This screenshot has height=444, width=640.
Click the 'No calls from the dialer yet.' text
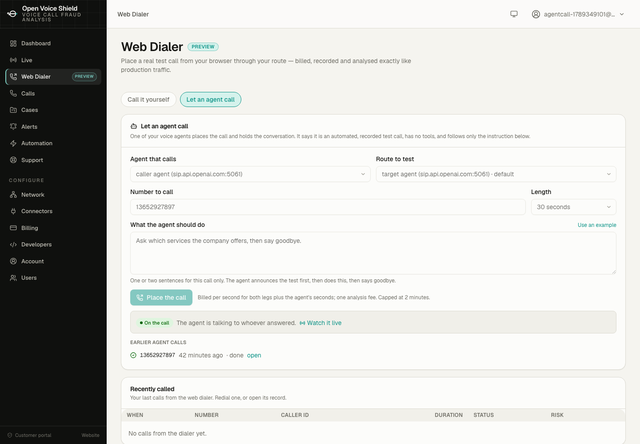point(167,433)
